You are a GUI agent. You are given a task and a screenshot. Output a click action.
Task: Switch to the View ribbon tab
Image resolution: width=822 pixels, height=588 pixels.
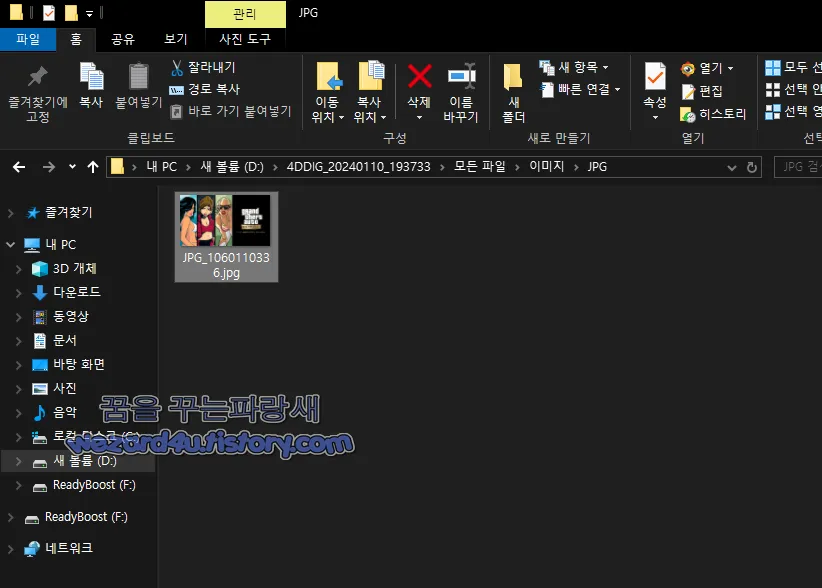tap(176, 39)
